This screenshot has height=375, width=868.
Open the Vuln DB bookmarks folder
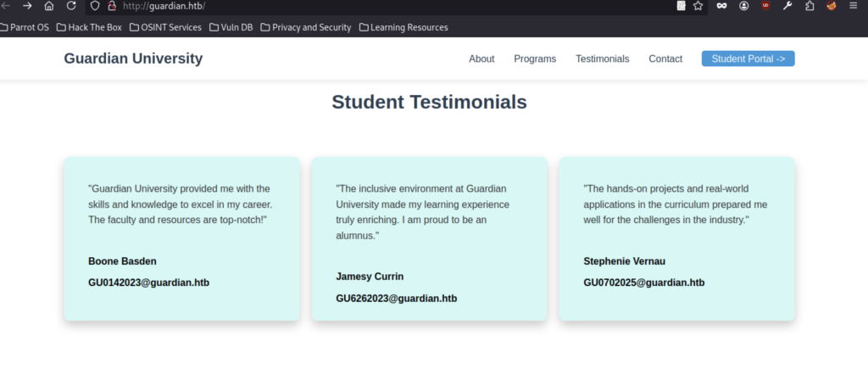[x=231, y=27]
